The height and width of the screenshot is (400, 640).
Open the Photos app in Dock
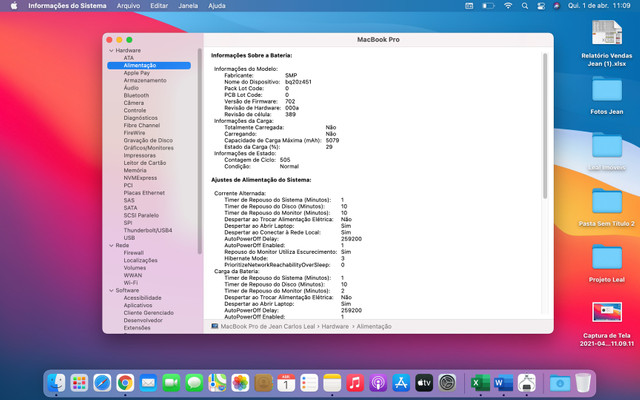(240, 383)
